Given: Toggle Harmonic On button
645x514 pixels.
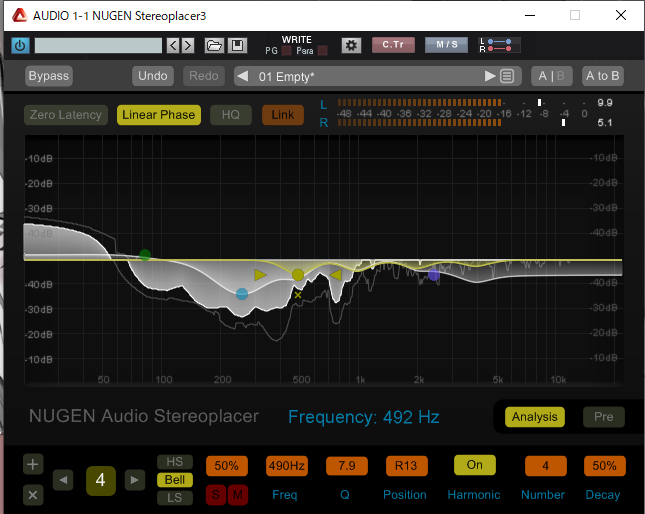Looking at the screenshot, I should click(475, 465).
